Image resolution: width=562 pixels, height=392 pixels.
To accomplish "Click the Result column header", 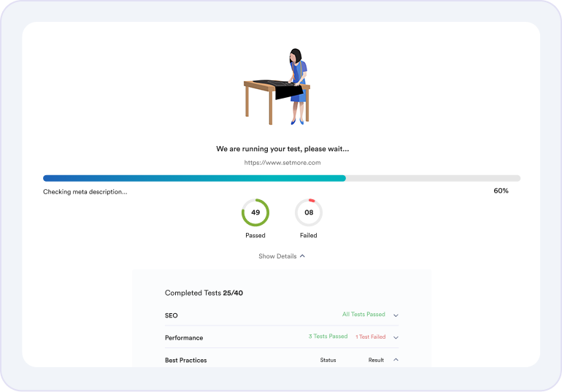I will point(376,360).
